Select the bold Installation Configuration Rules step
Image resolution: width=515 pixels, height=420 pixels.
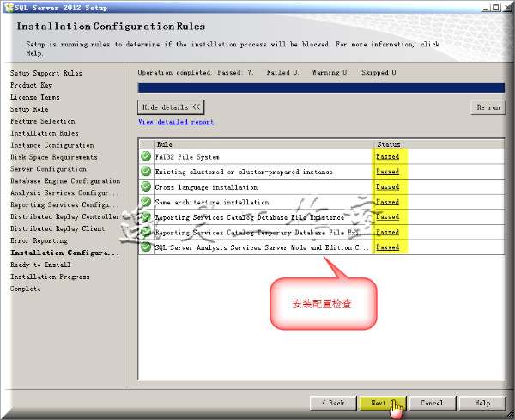point(64,253)
